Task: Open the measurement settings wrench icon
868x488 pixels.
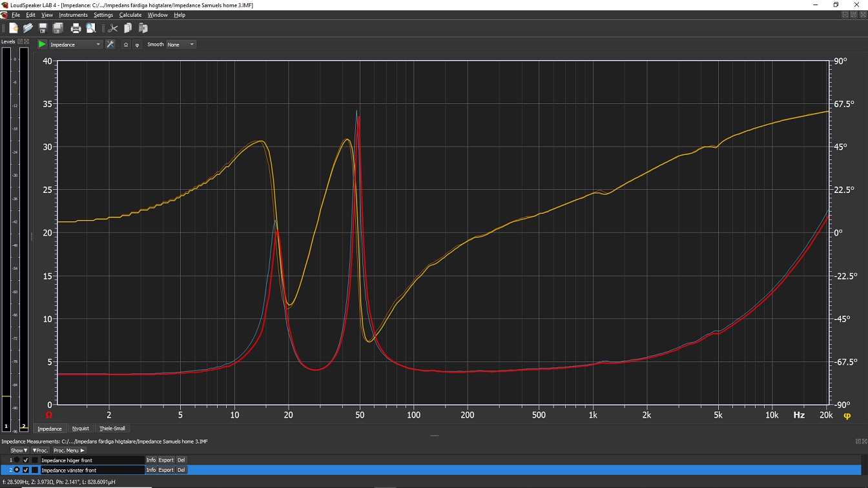Action: tap(110, 45)
